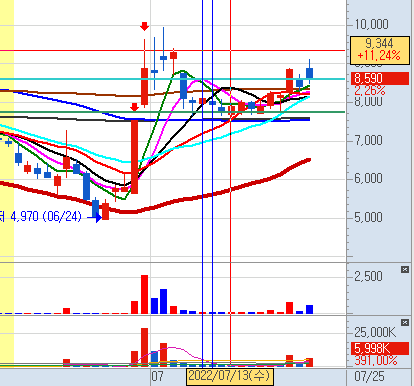Image resolution: width=414 pixels, height=386 pixels.
Task: Click the 07 month marker on time axis
Action: 158,376
